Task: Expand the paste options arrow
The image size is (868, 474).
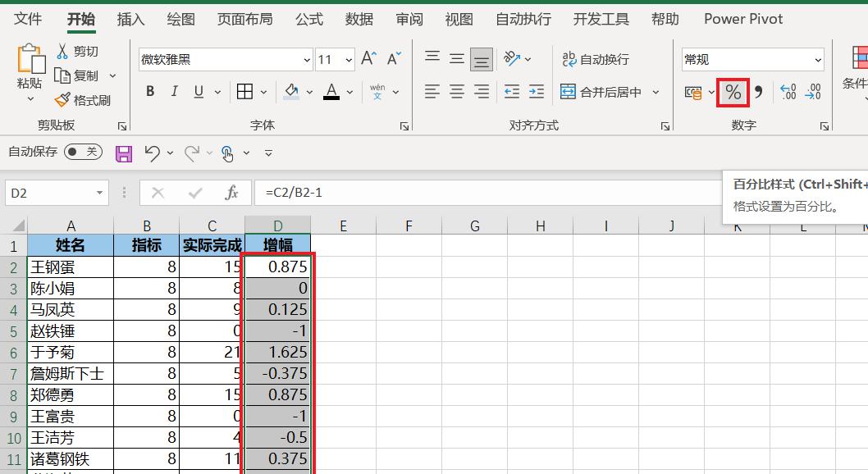Action: click(x=30, y=99)
